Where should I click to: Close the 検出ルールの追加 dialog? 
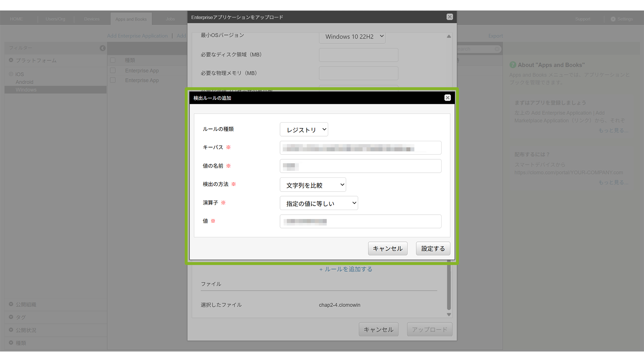447,98
